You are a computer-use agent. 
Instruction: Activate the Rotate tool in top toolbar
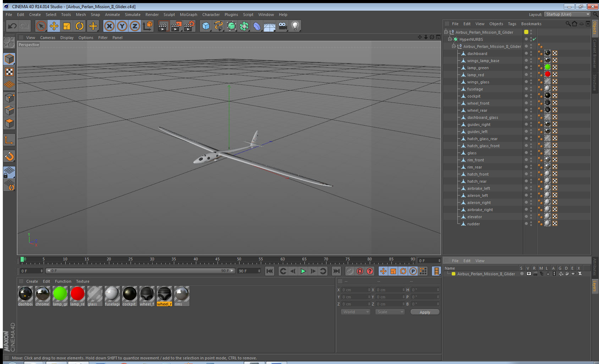[x=80, y=26]
